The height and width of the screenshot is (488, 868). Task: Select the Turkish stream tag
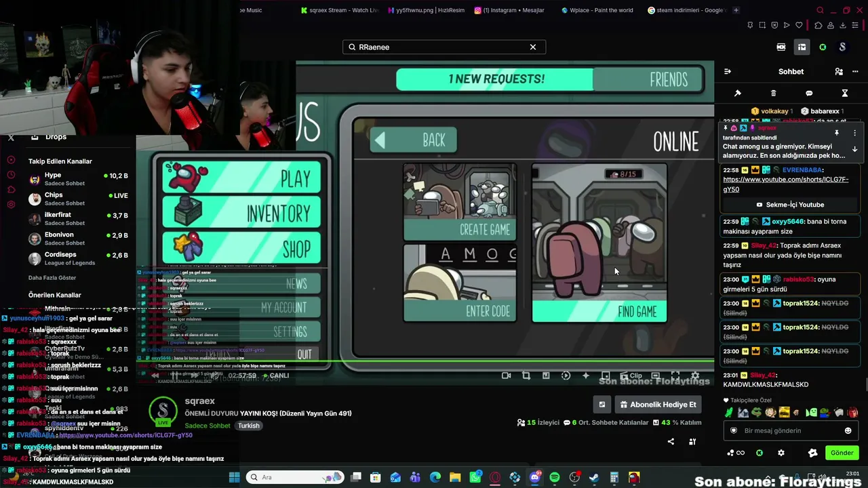pos(249,426)
